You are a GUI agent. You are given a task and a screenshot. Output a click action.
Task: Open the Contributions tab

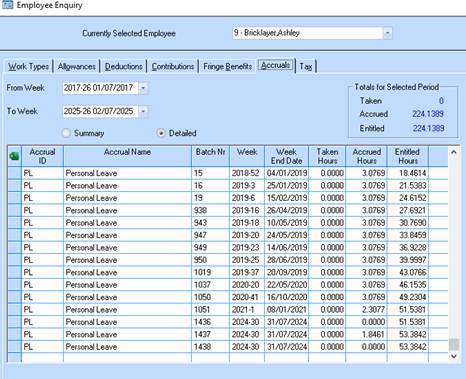(173, 66)
